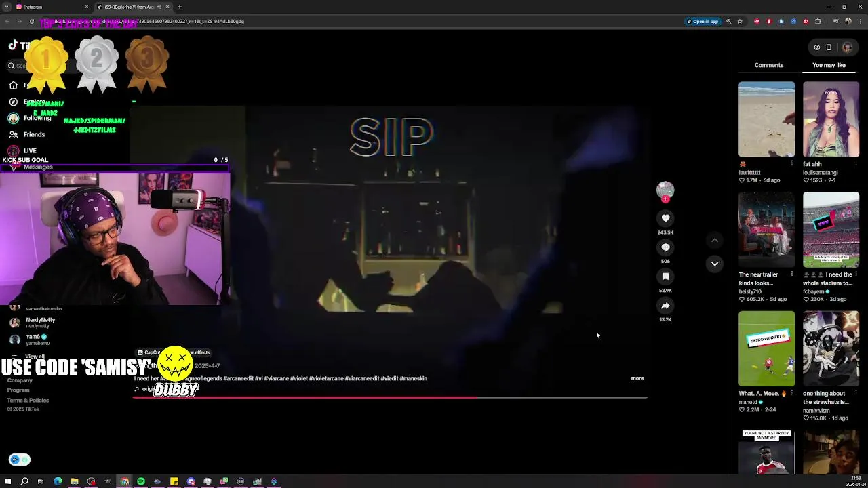This screenshot has width=868, height=488.
Task: Go back in browser history
Action: tap(7, 21)
